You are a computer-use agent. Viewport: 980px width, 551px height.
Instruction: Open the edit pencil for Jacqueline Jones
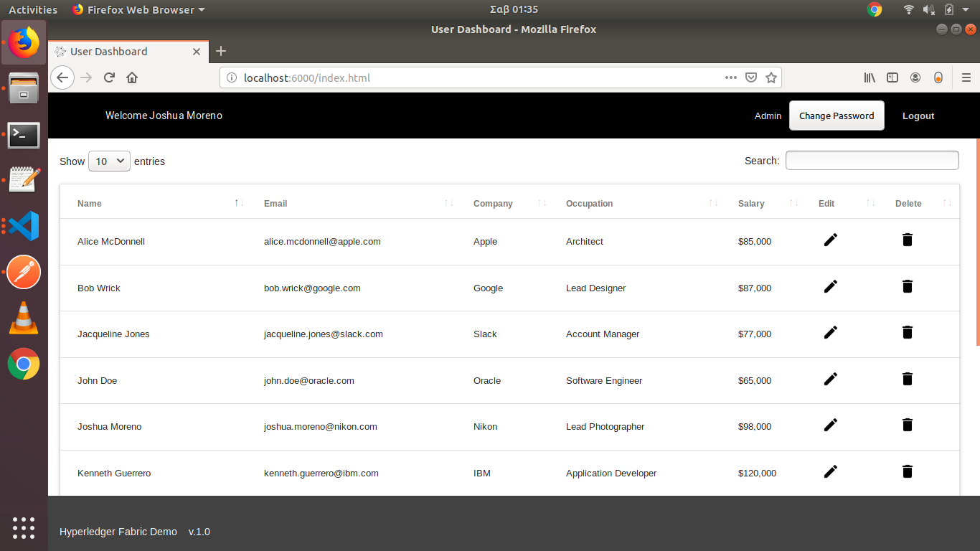[830, 333]
